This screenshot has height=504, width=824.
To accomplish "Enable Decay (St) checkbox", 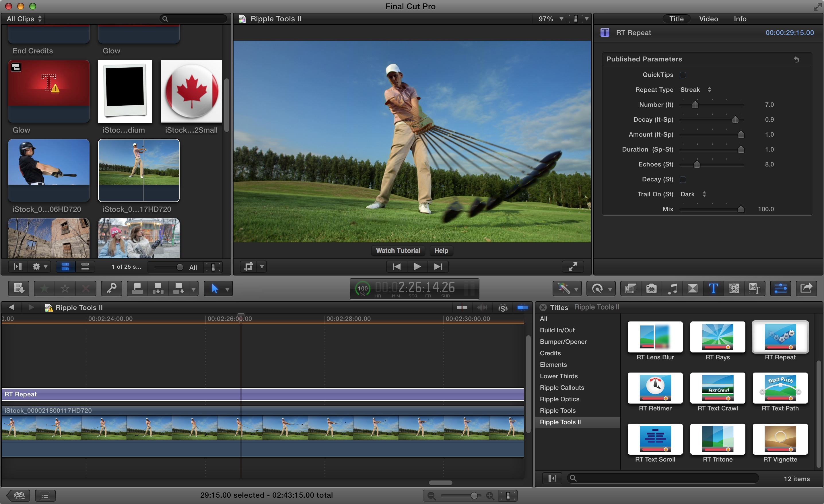I will tap(683, 179).
